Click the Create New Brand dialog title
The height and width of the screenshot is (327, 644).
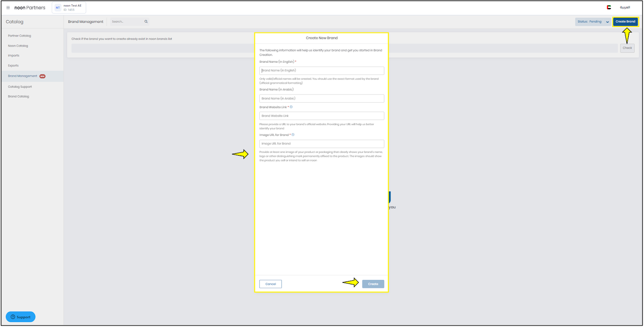(322, 38)
